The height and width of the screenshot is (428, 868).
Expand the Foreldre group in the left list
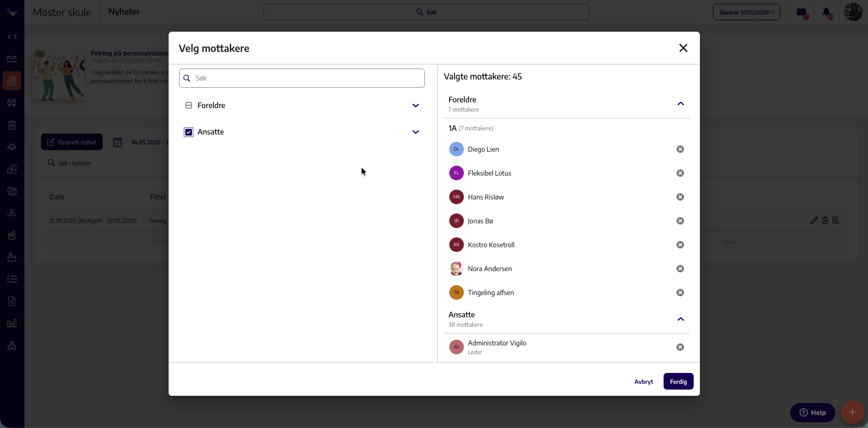(x=416, y=105)
